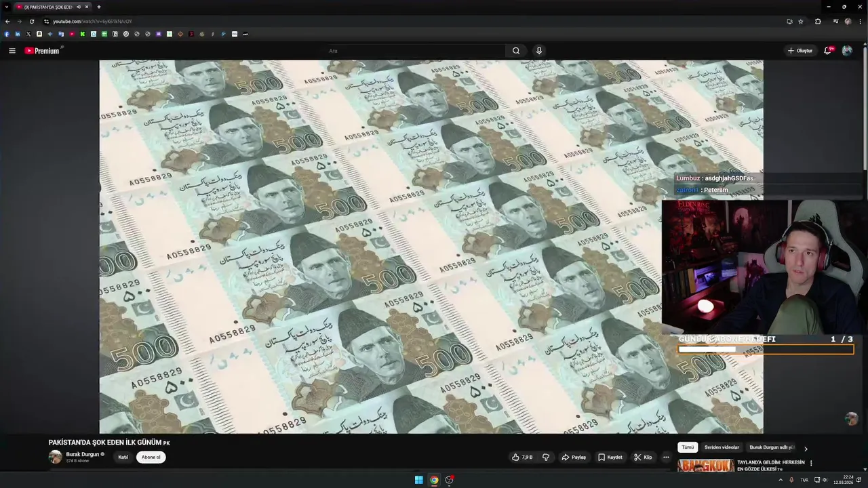868x488 pixels.
Task: Click the TUR language indicator in taskbar
Action: (x=804, y=480)
